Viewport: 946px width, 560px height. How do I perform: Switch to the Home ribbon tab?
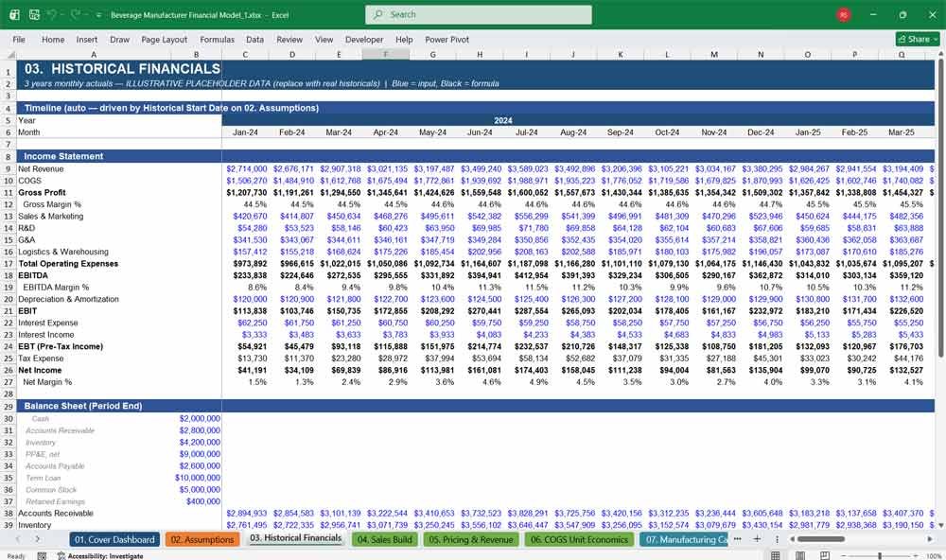tap(53, 39)
